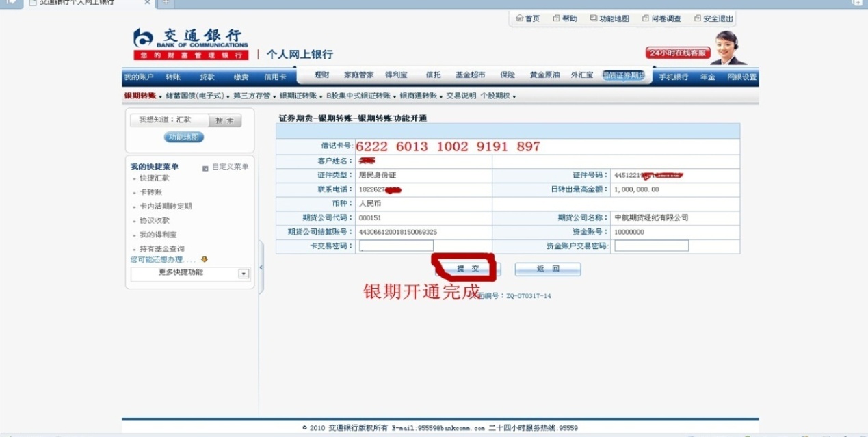
Task: Focus the 卡交易密码 password field
Action: [396, 246]
